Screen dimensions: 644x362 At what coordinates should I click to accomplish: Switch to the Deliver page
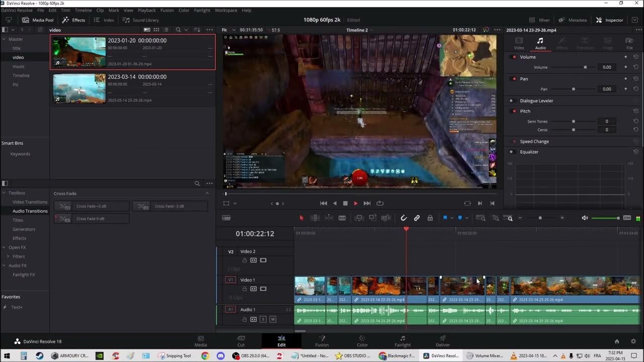tap(443, 341)
